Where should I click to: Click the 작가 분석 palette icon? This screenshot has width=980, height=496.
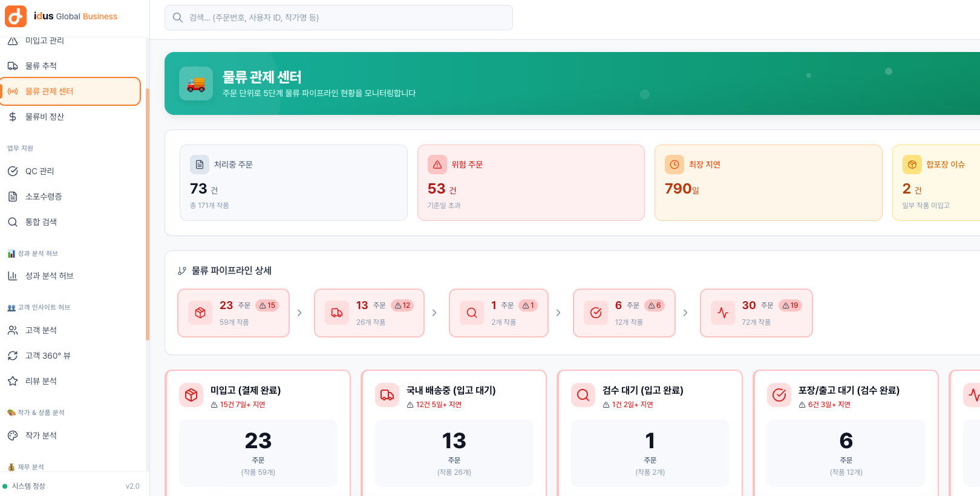click(x=13, y=436)
